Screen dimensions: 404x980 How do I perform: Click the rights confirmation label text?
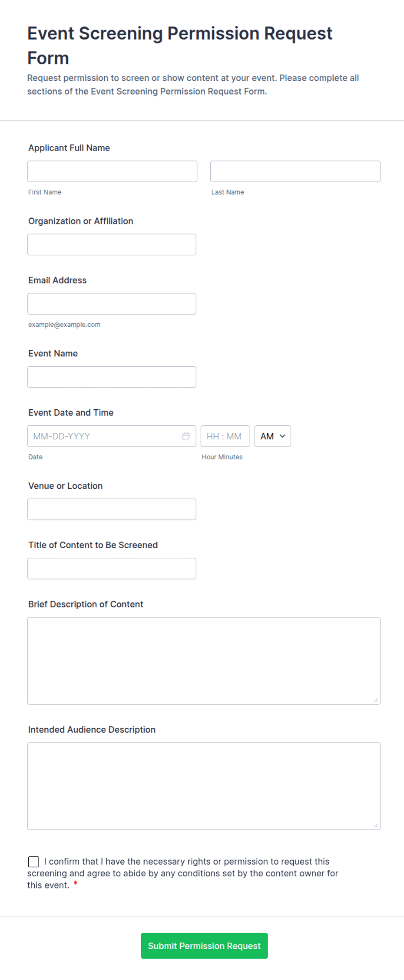(x=182, y=873)
